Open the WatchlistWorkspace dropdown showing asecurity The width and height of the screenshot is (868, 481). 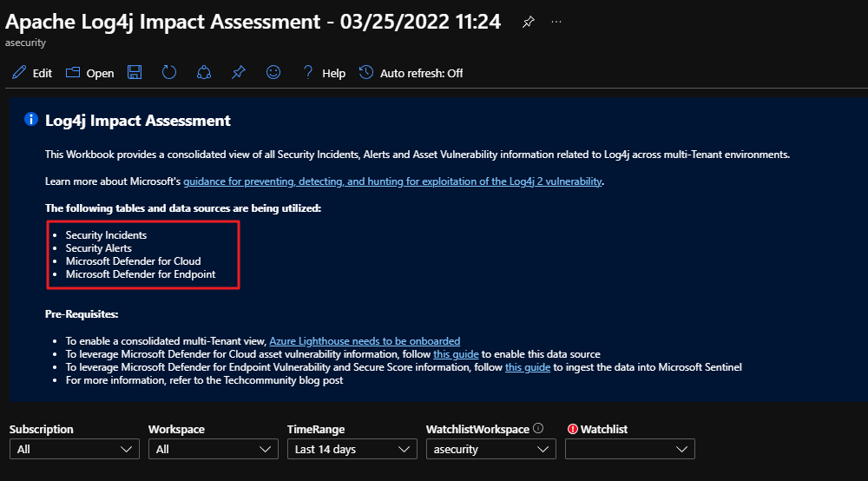491,449
